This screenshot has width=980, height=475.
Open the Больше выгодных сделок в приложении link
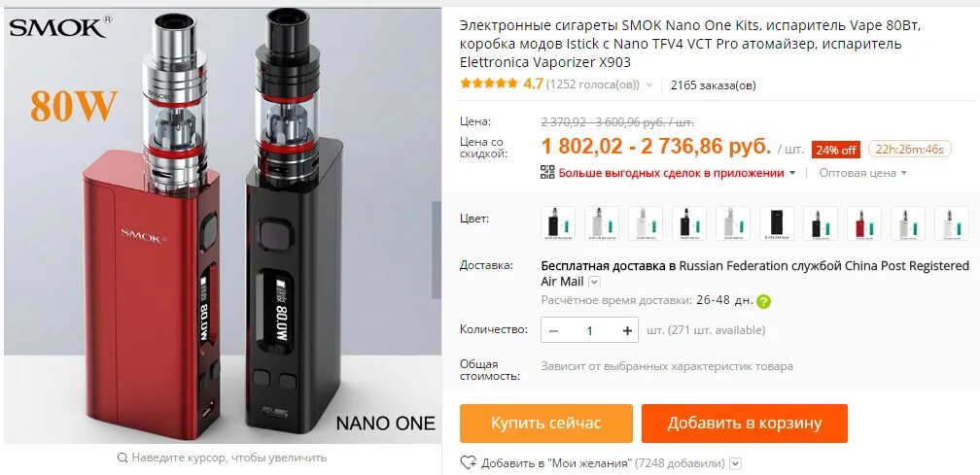point(671,173)
